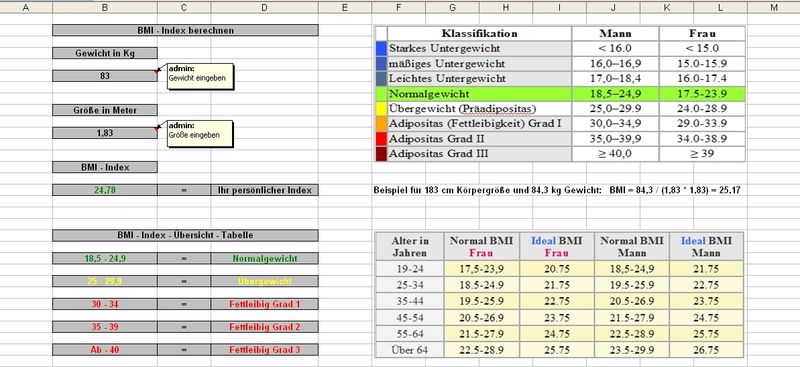The height and width of the screenshot is (367, 800).
Task: Click the yellow Übergewicht color swatch
Action: point(381,109)
